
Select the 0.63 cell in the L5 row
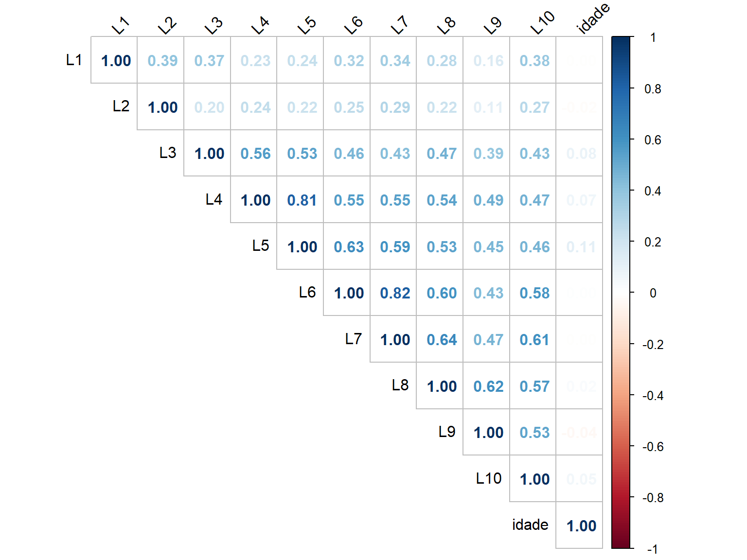tap(349, 247)
